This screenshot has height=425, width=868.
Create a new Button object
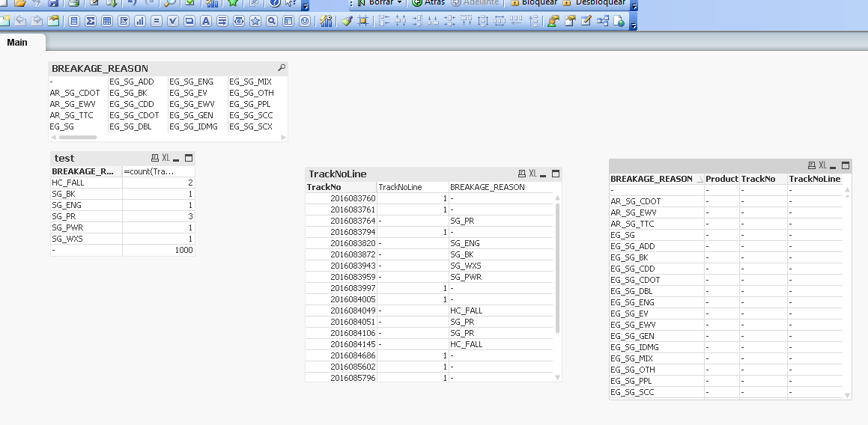pos(189,21)
